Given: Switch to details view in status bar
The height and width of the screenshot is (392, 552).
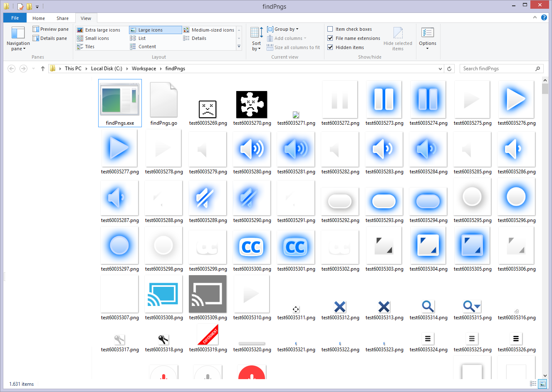Looking at the screenshot, I should [x=533, y=384].
